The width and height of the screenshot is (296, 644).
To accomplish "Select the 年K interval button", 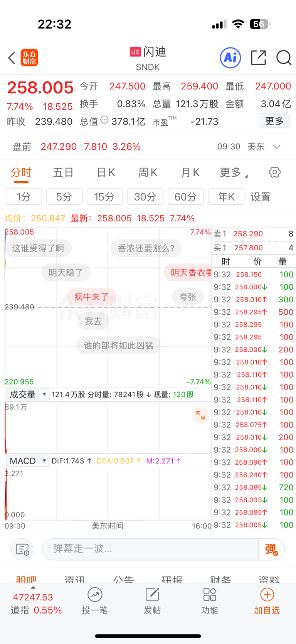I will [226, 197].
